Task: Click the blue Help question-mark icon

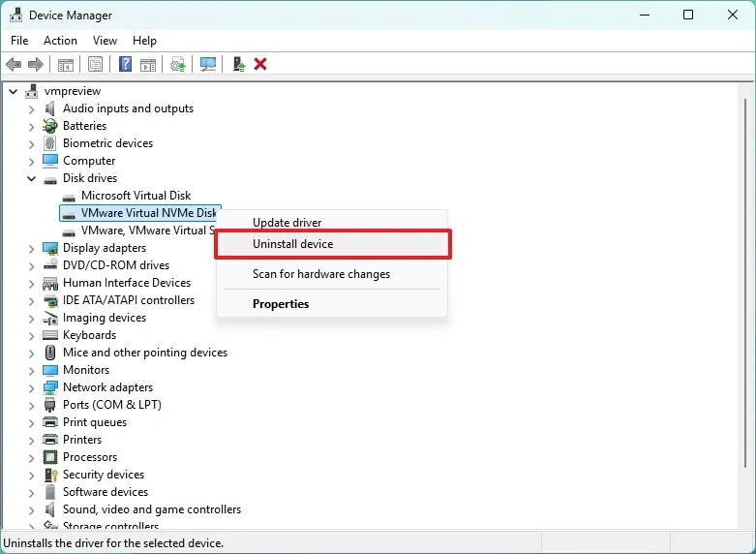Action: [126, 64]
